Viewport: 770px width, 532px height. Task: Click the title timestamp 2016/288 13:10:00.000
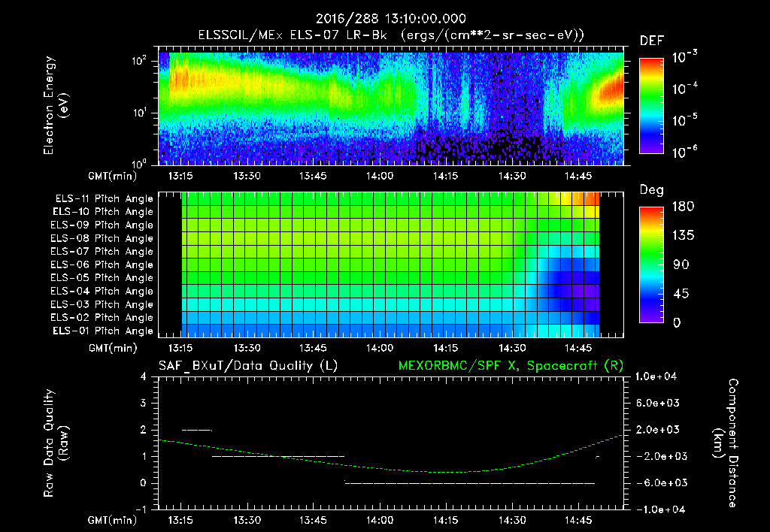pos(391,19)
